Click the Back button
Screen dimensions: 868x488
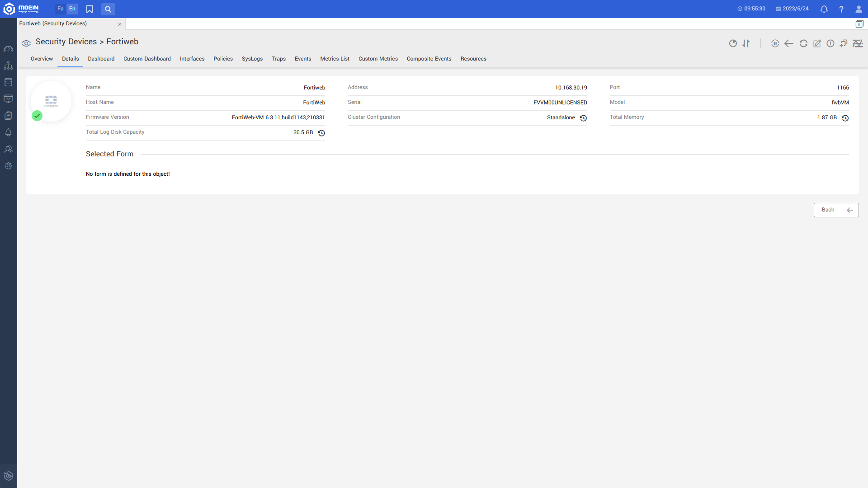[836, 210]
